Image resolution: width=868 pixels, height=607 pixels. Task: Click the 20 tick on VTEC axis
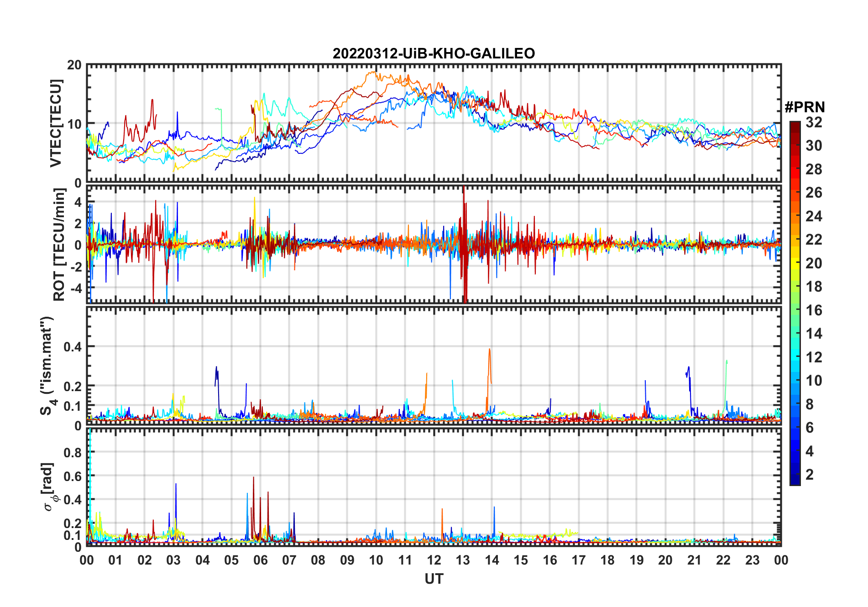74,65
